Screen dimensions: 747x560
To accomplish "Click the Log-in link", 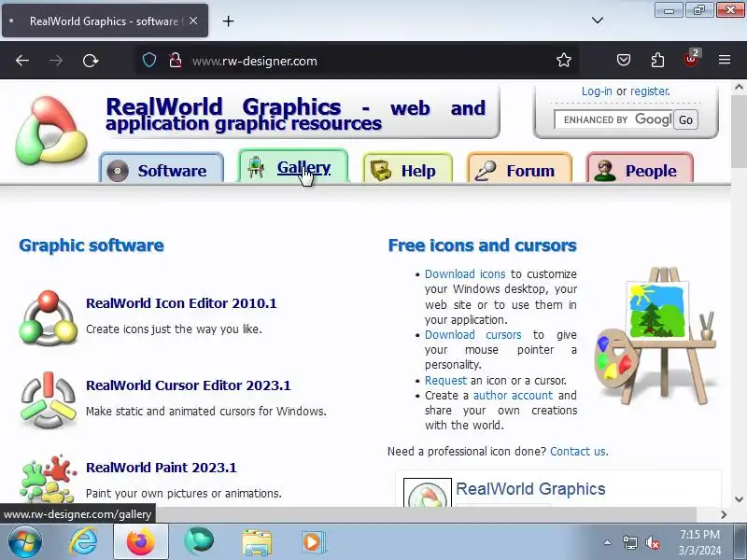I will pos(597,91).
